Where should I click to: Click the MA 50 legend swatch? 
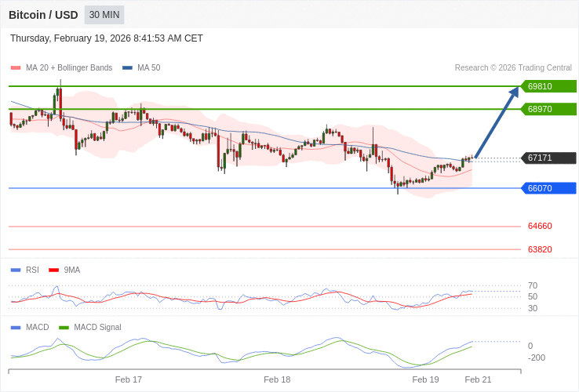pos(127,68)
